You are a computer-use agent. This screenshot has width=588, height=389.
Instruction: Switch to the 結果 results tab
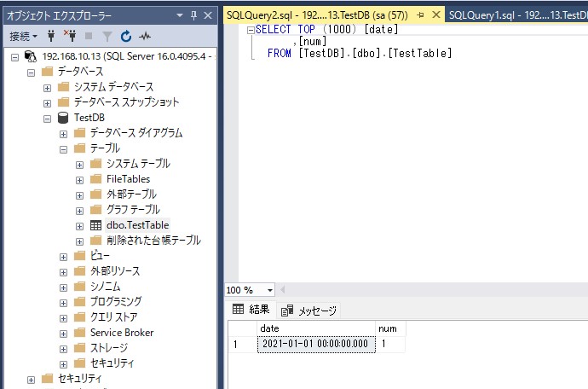point(251,310)
